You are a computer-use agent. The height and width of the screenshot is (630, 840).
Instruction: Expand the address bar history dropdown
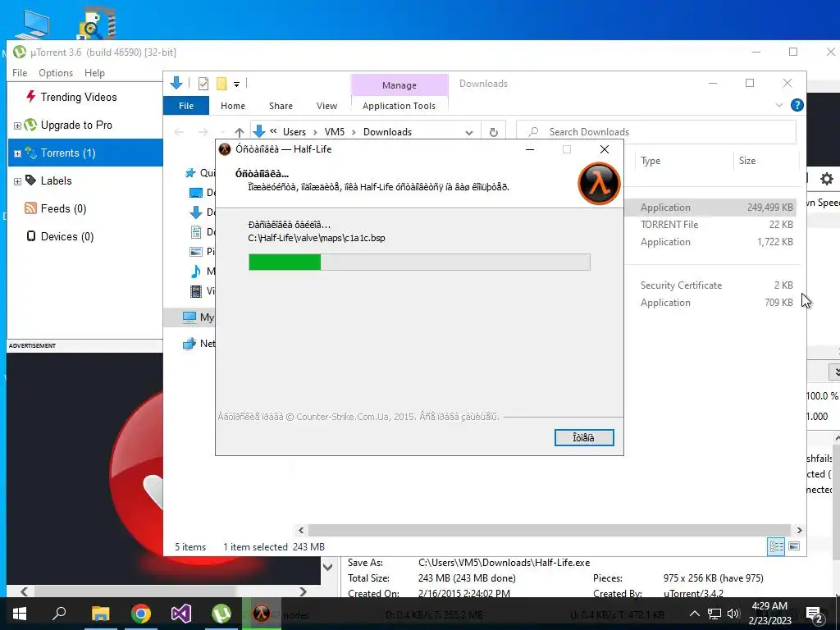468,132
